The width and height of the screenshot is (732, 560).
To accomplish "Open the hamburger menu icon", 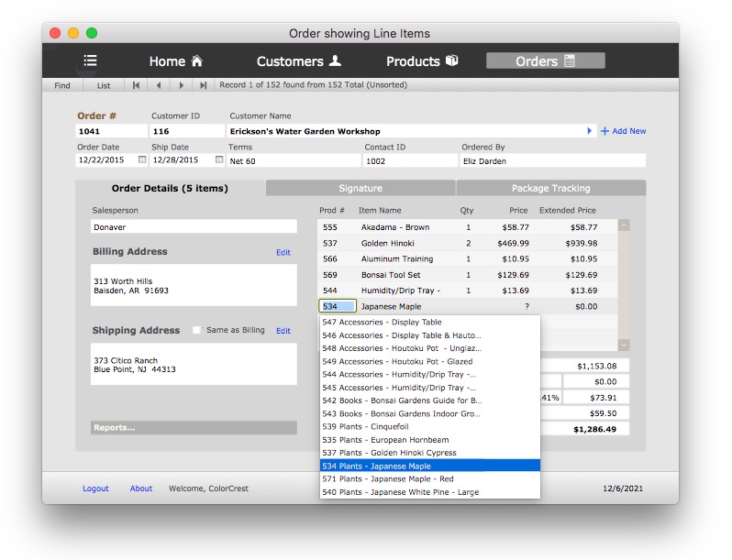I will [x=90, y=60].
